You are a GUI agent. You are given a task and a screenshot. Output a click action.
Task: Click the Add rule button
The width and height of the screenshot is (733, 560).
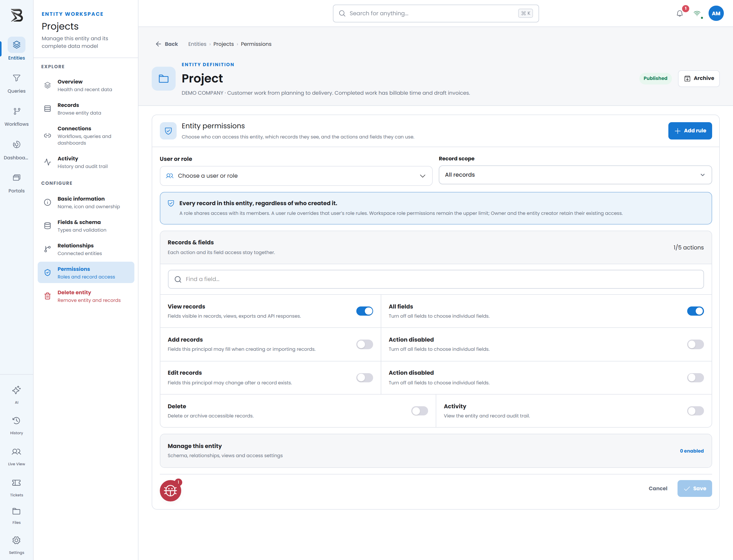pyautogui.click(x=690, y=131)
